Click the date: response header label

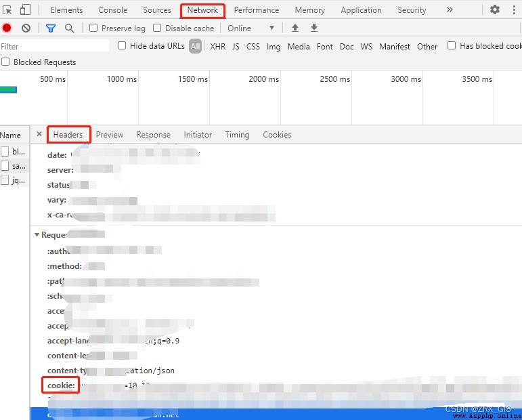click(x=57, y=155)
